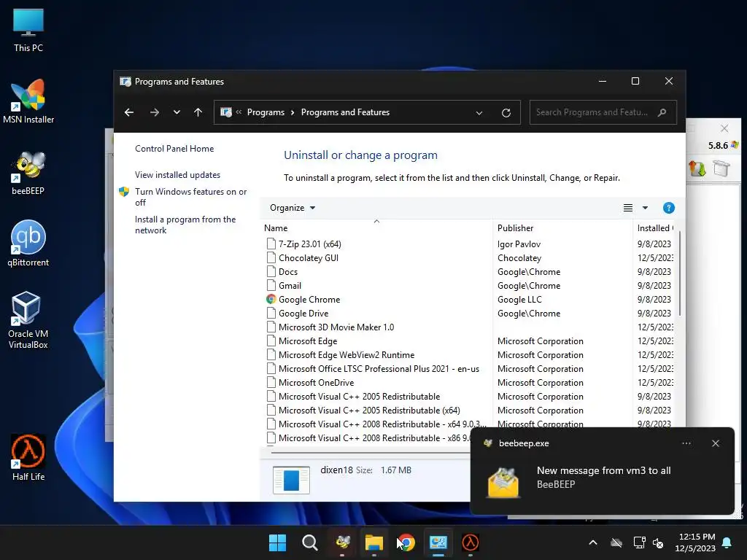Go forward in Programs and Features

point(155,112)
